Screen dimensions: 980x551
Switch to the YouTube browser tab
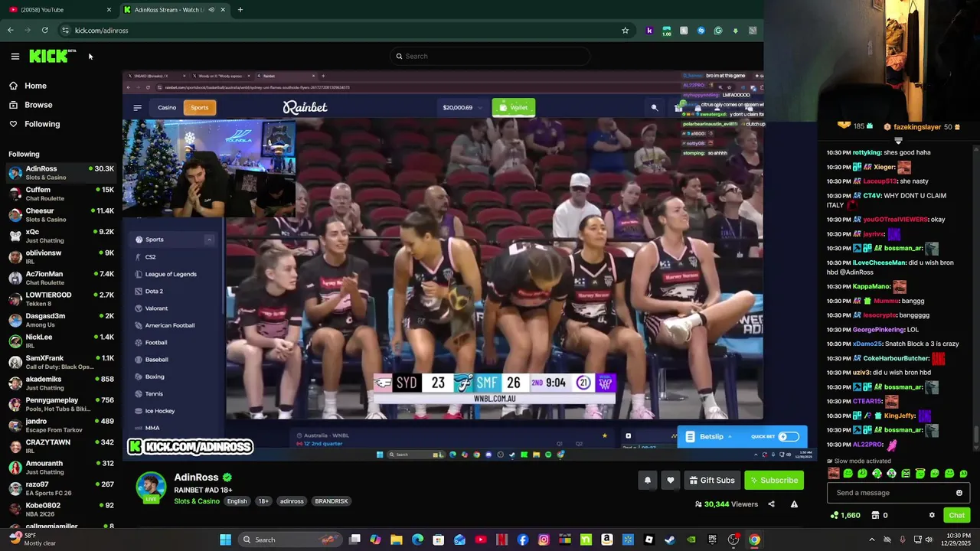[x=59, y=10]
